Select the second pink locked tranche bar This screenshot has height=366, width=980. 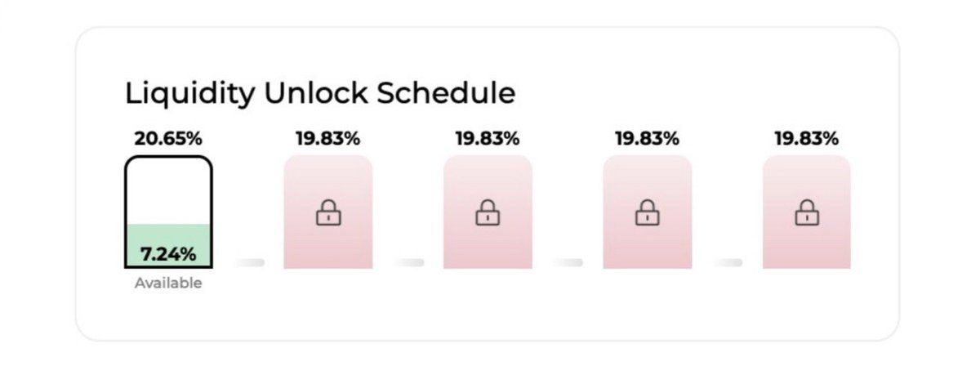pos(328,212)
